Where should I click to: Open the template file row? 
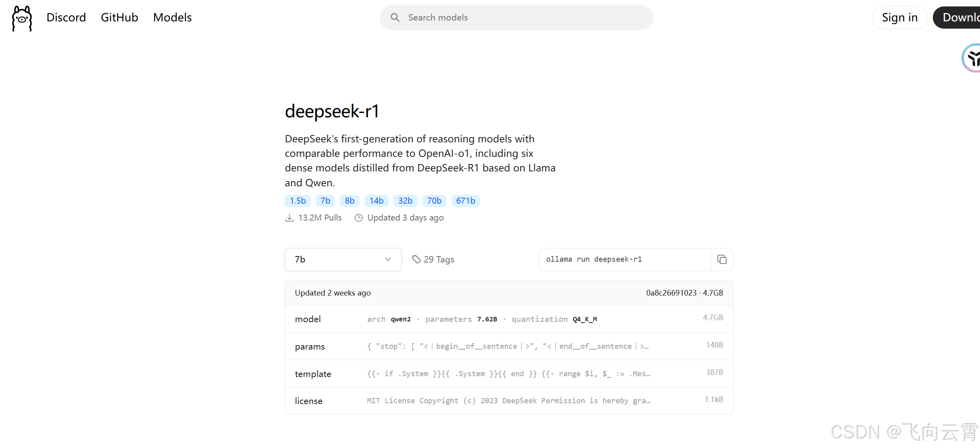click(x=509, y=374)
